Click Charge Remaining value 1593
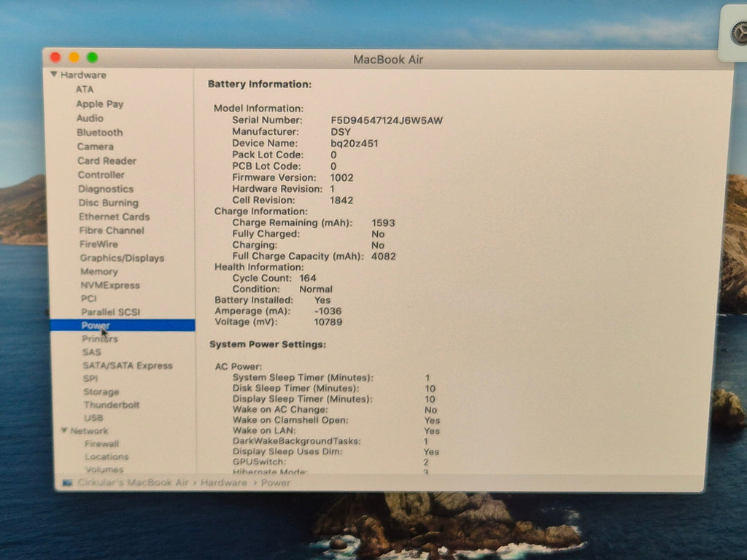The image size is (747, 560). pos(383,223)
